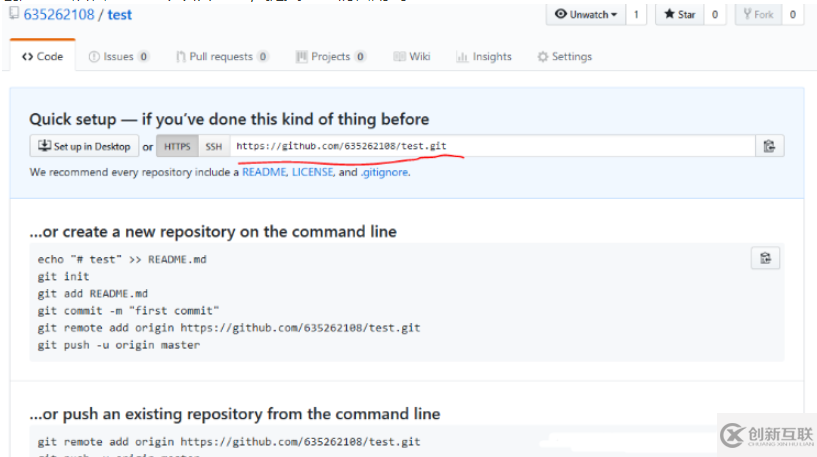Click '...or push an existing repository' heading

[x=235, y=414]
